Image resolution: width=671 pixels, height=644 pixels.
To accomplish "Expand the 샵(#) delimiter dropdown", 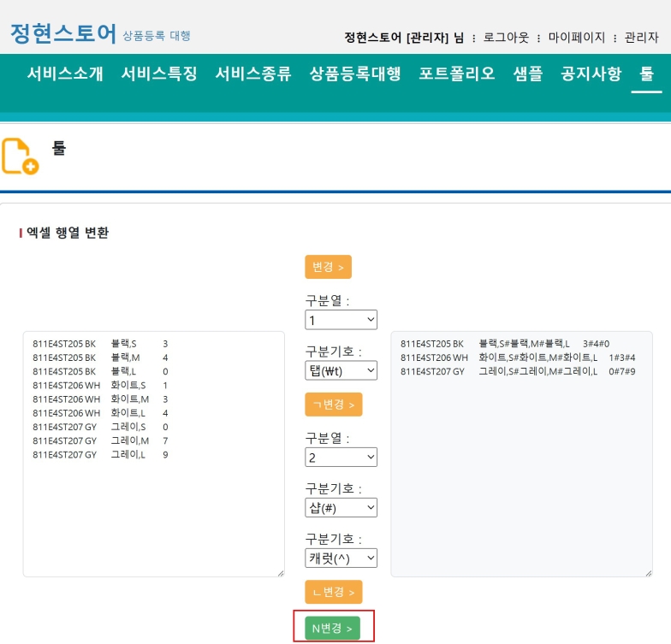I will pos(341,507).
